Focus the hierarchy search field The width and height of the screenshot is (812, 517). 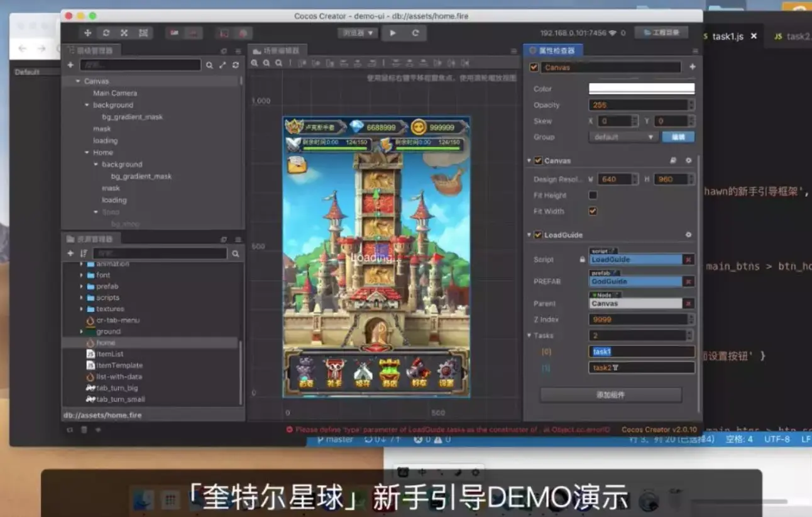141,65
